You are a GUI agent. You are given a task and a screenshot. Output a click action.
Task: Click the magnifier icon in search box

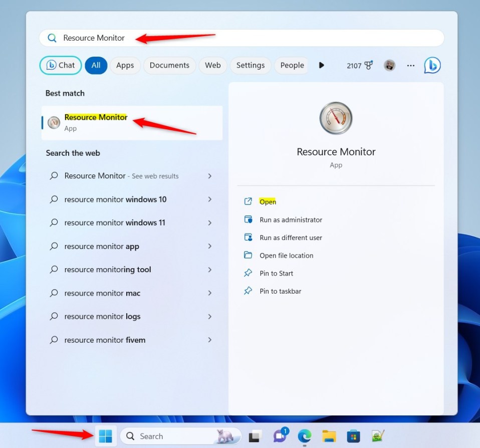[52, 38]
